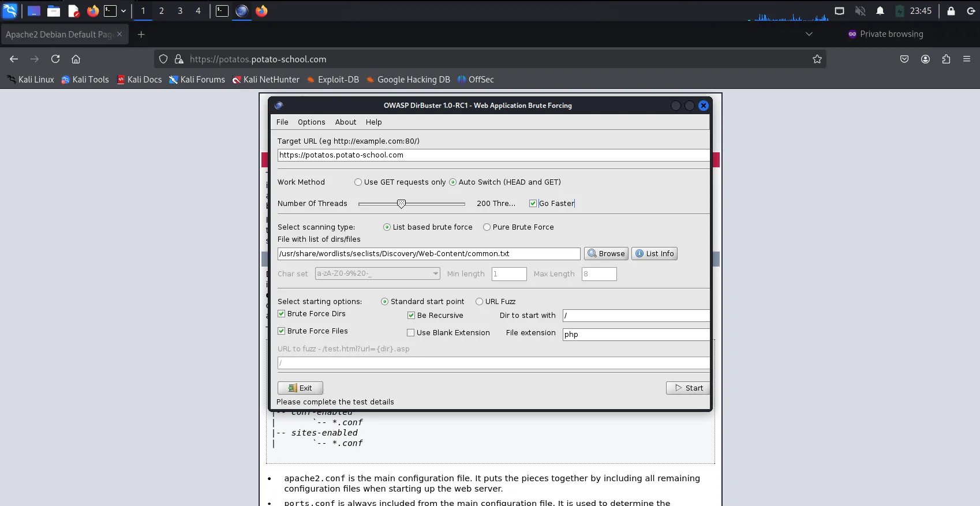Focus the Firefox taskbar window icon

[261, 11]
